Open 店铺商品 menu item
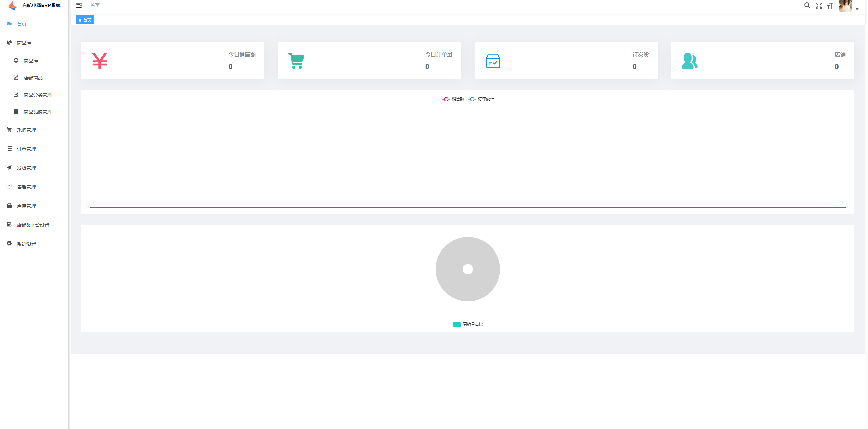 click(33, 78)
